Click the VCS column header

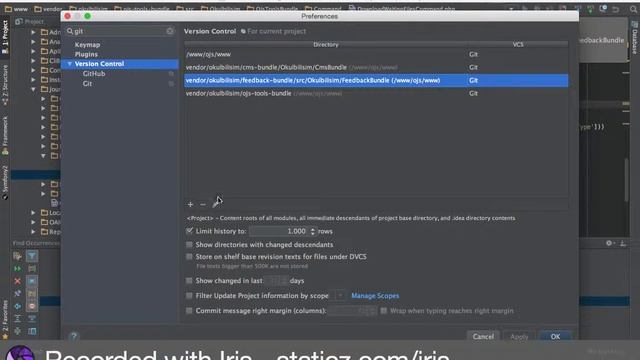coord(518,44)
